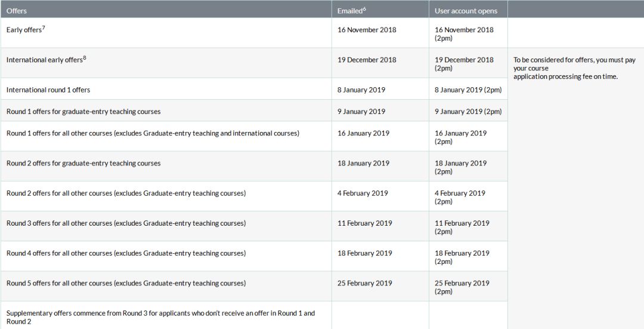This screenshot has height=329, width=644.
Task: Click the Emailed date 4 February 2019
Action: point(363,193)
